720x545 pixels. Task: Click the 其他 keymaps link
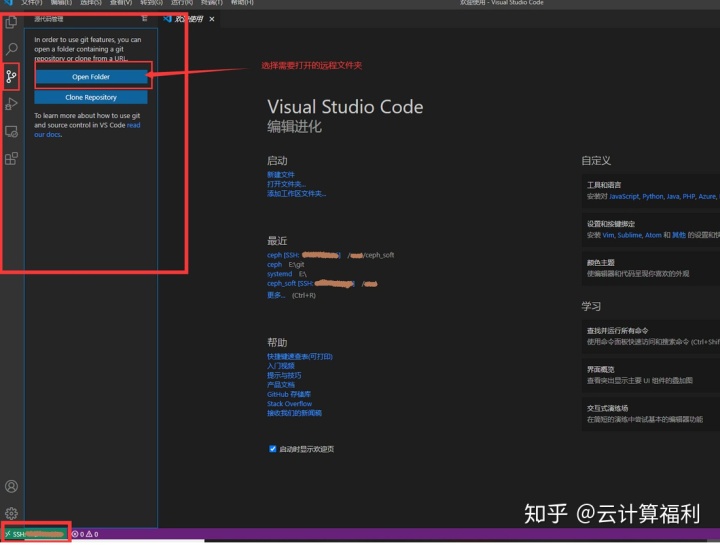pos(679,235)
